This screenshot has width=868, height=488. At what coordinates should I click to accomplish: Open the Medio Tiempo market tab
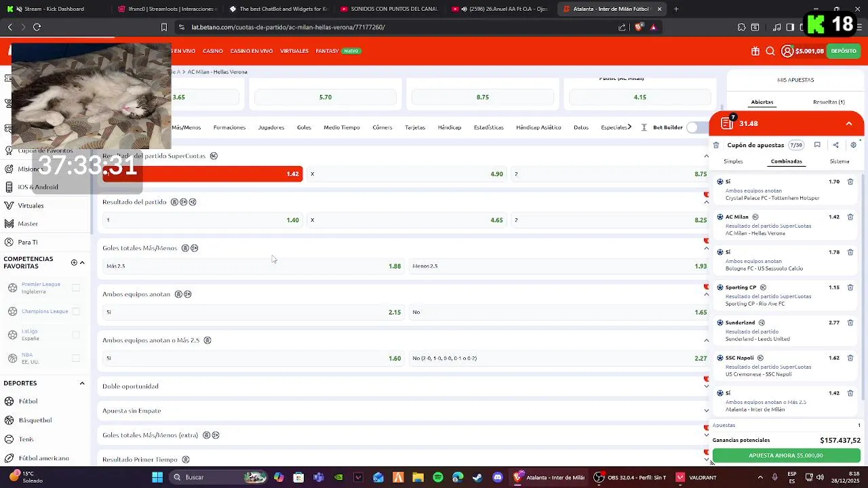point(342,127)
